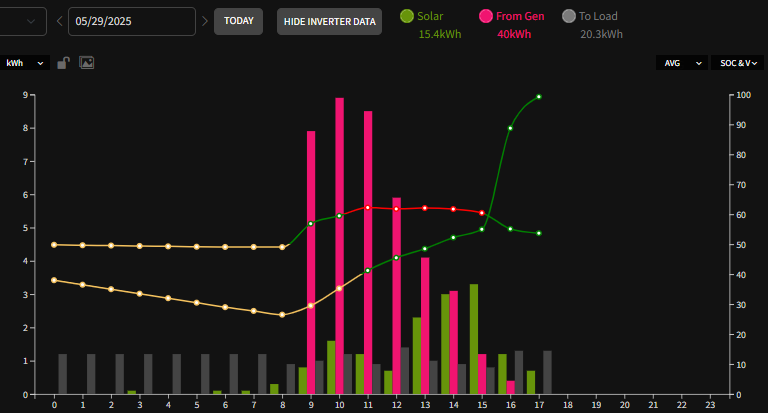Open the AVG dropdown
Viewport: 768px width, 413px height.
pyautogui.click(x=682, y=63)
